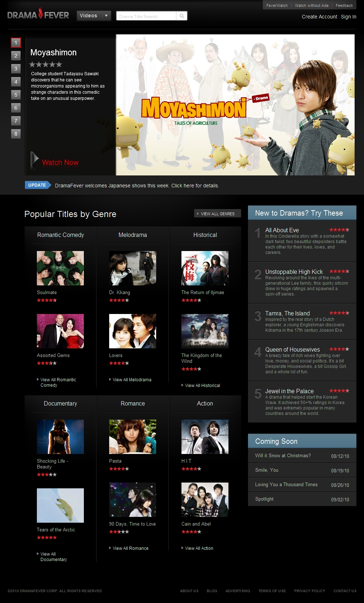Click the Watch Now text link
The height and width of the screenshot is (603, 364).
click(60, 162)
